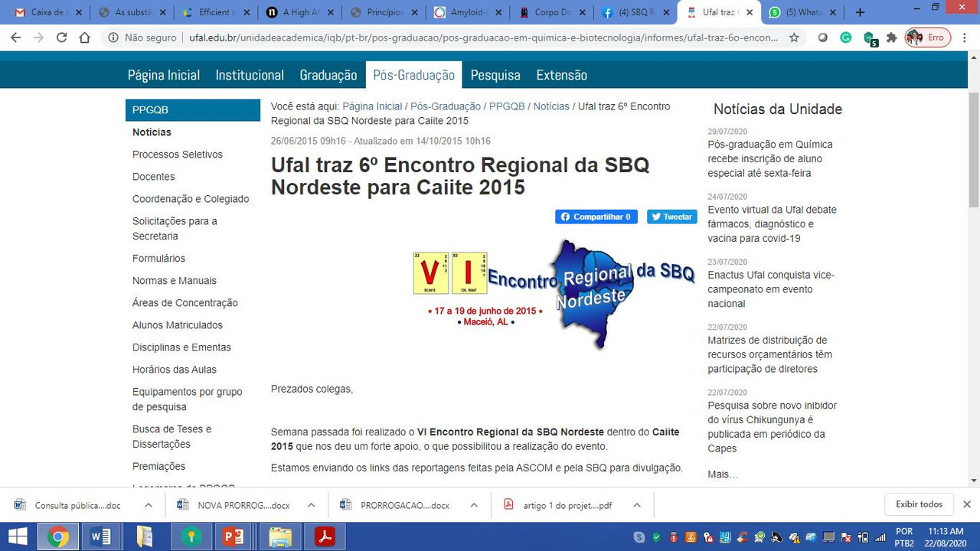
Task: Open news about Pós-graduação em Química inscrição
Action: click(x=770, y=158)
